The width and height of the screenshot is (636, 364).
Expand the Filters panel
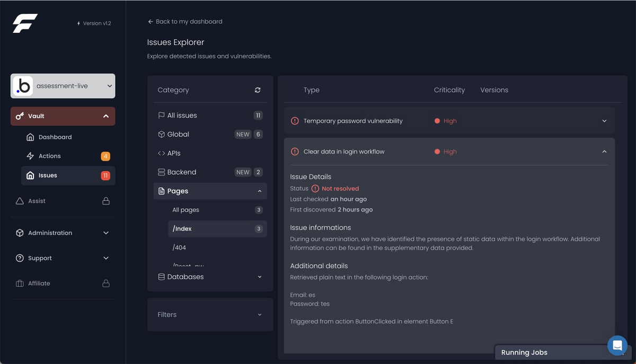point(260,315)
